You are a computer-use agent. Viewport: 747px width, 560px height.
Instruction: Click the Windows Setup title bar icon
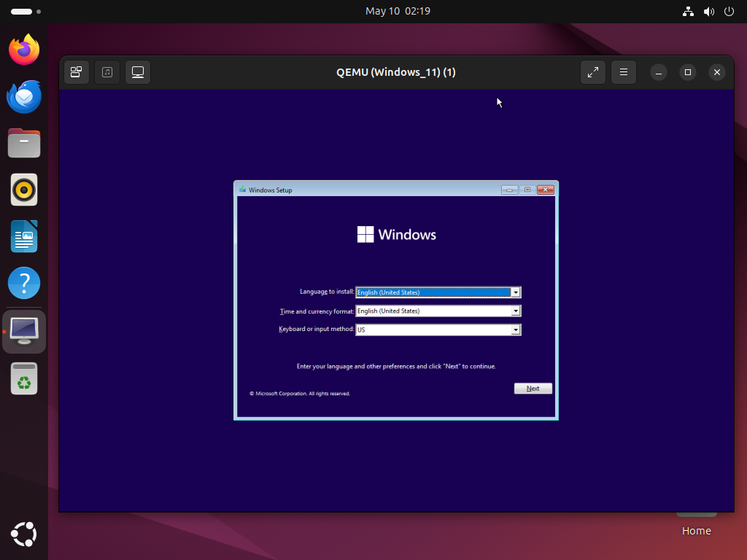(x=242, y=190)
